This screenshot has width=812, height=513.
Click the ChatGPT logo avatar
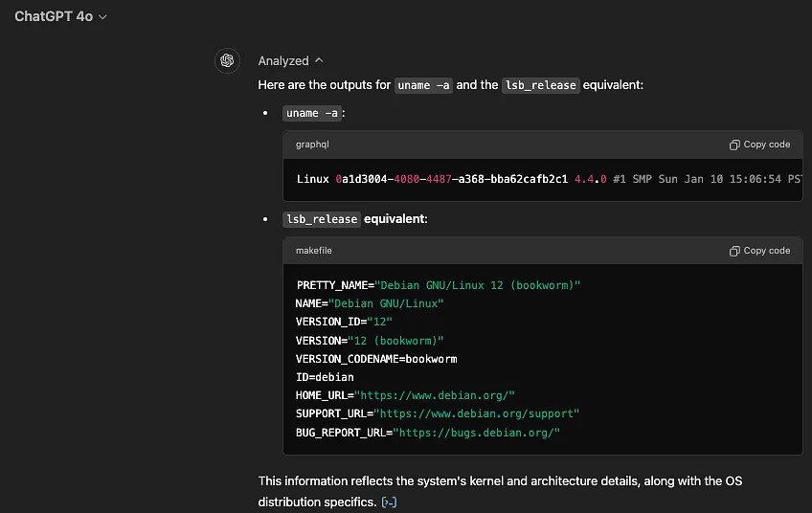click(x=227, y=61)
